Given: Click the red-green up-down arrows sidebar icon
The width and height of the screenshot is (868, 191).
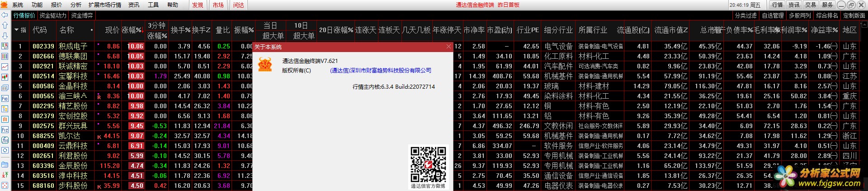Looking at the screenshot, I should tap(5, 175).
